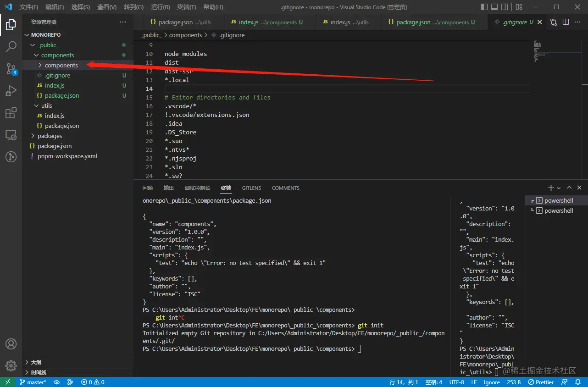Open the Search view in activity bar
Image resolution: width=588 pixels, height=387 pixels.
[x=11, y=46]
